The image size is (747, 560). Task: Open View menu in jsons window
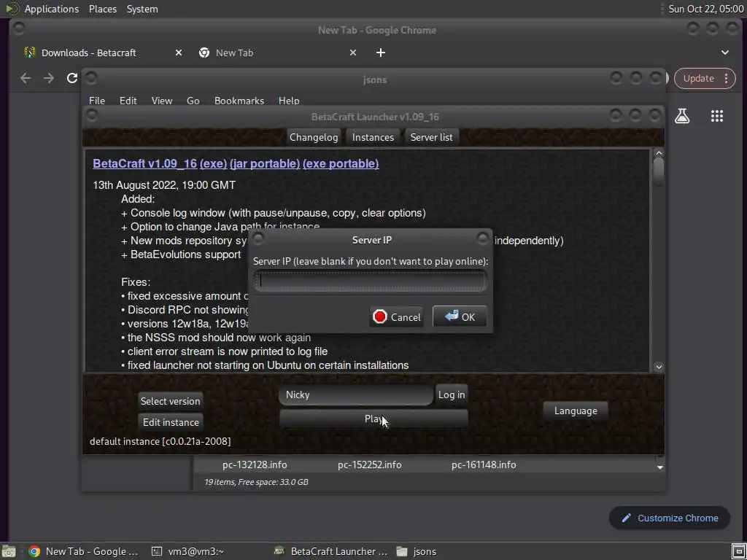(x=162, y=101)
